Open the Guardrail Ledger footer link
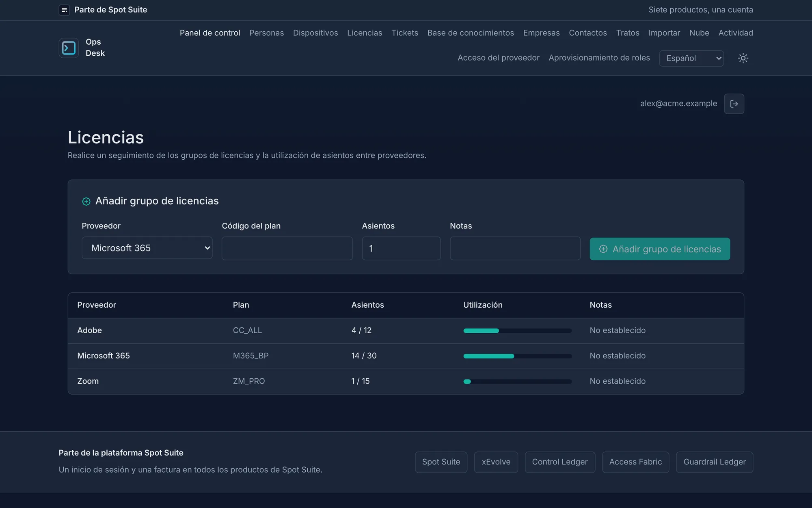 click(715, 462)
